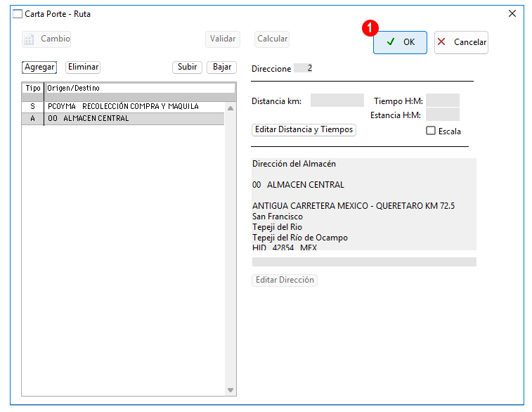Image resolution: width=532 pixels, height=412 pixels.
Task: Add a route entry with Agregar
Action: pos(39,67)
